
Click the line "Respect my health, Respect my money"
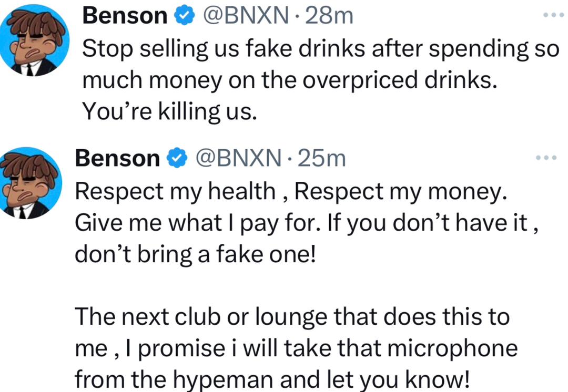click(291, 192)
